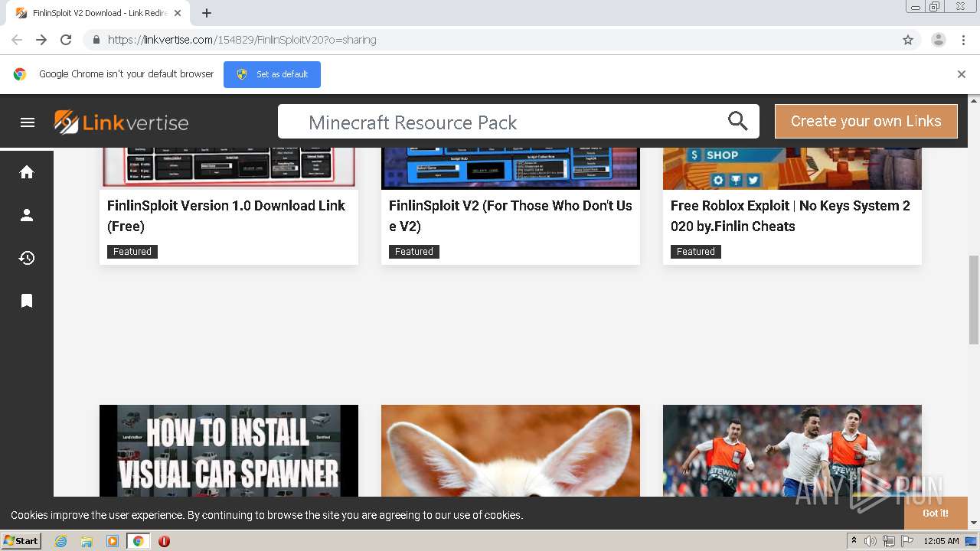The width and height of the screenshot is (980, 551).
Task: Click the volume tray icon
Action: (871, 541)
